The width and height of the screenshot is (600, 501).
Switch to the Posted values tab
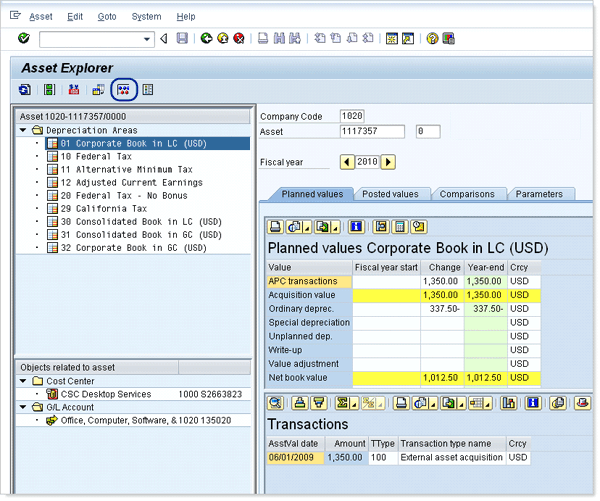tap(390, 194)
